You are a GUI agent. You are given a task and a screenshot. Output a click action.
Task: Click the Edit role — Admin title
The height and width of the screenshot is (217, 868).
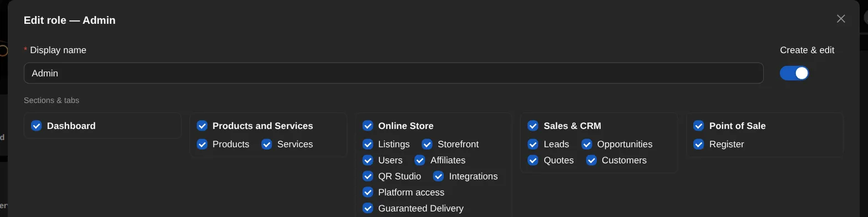pyautogui.click(x=69, y=20)
